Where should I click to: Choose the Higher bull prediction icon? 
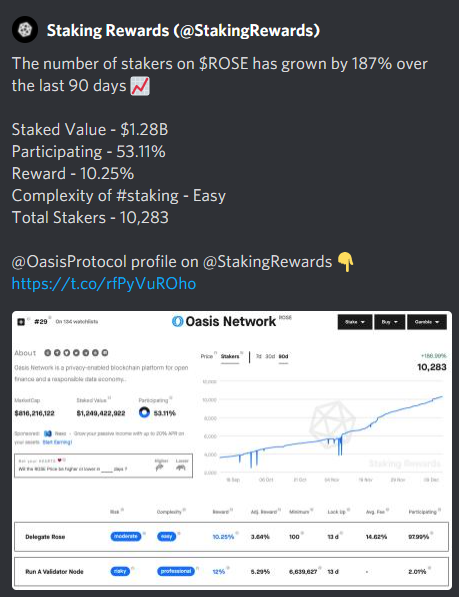coord(161,465)
